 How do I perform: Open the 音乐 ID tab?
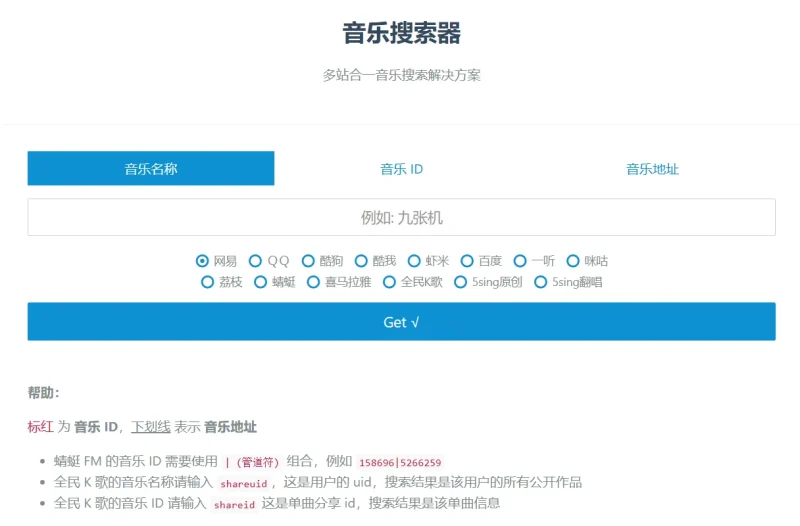click(402, 169)
